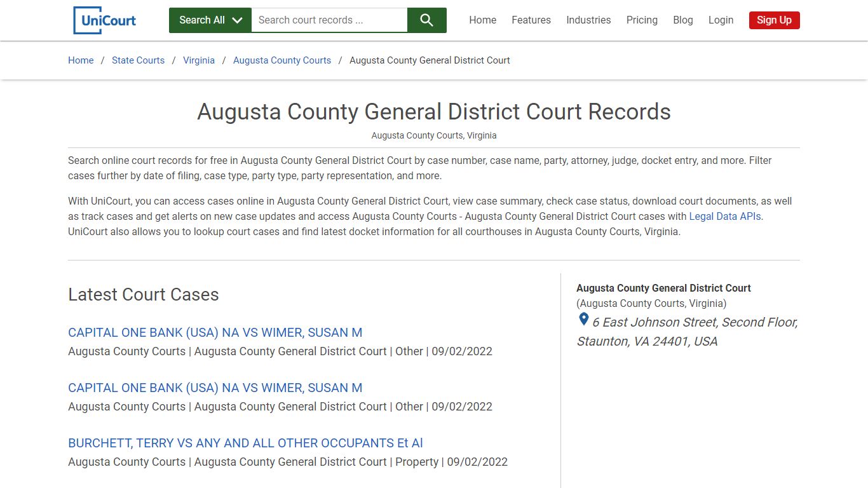
Task: Click the Latest Court Cases heading
Action: [x=144, y=295]
